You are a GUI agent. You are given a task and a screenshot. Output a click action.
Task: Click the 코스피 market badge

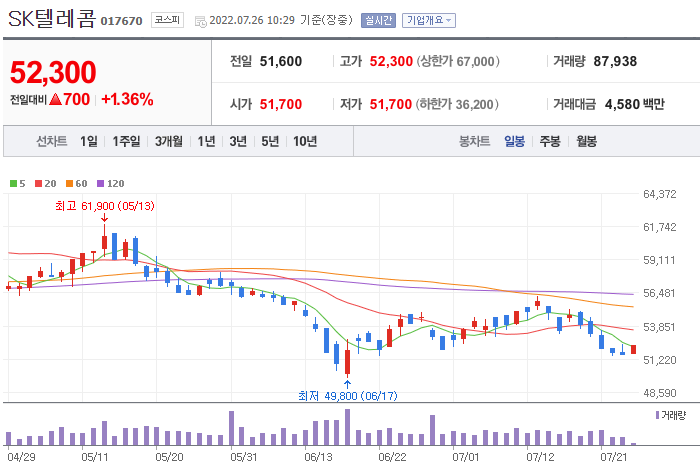(x=167, y=20)
